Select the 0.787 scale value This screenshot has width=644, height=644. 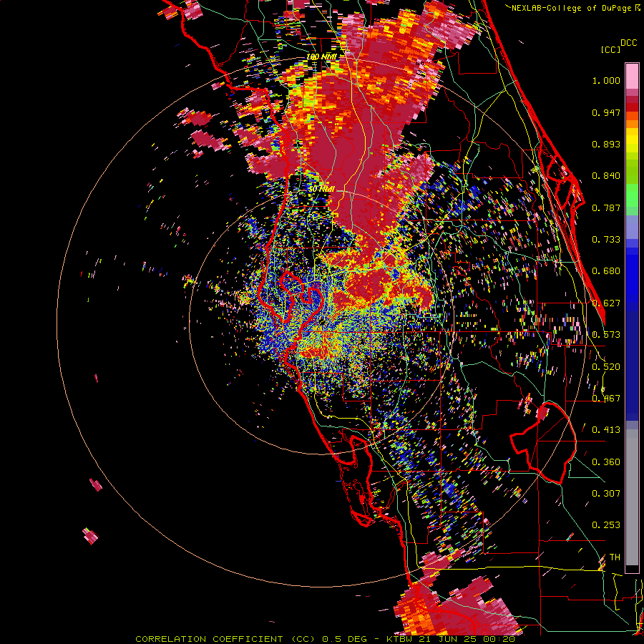click(606, 208)
